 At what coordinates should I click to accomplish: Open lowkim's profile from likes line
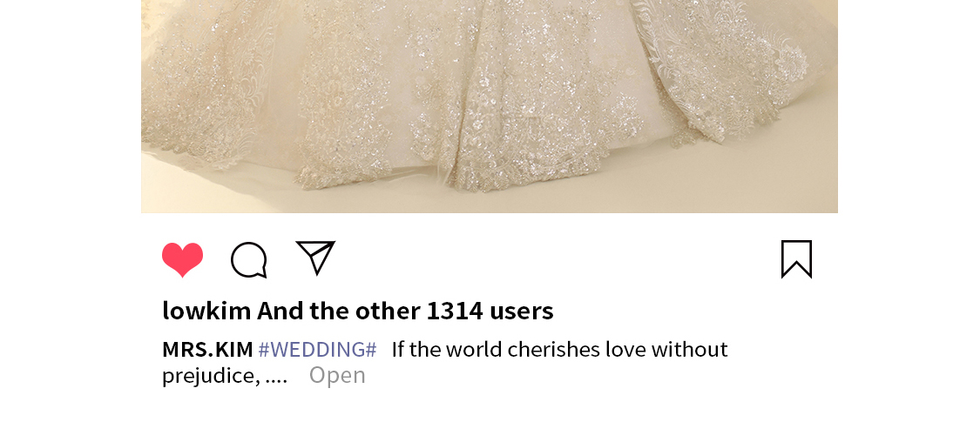206,311
